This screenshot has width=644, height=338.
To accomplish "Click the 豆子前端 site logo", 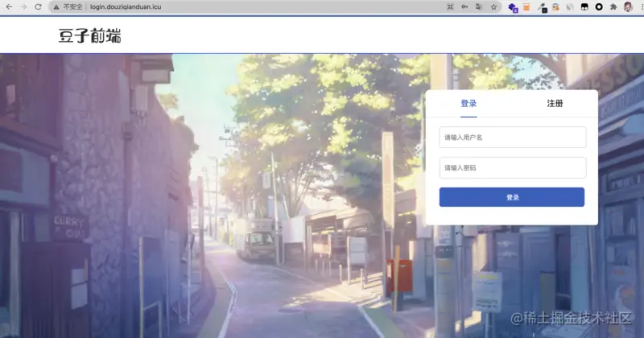I will (x=90, y=35).
